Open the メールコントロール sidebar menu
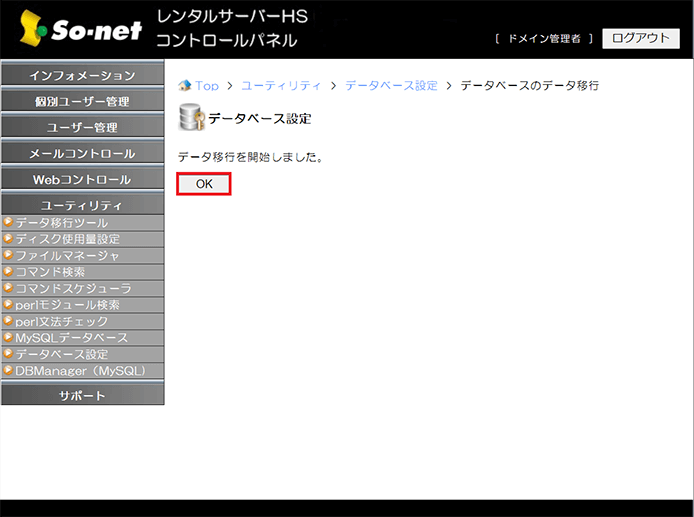This screenshot has height=517, width=694. coord(82,154)
